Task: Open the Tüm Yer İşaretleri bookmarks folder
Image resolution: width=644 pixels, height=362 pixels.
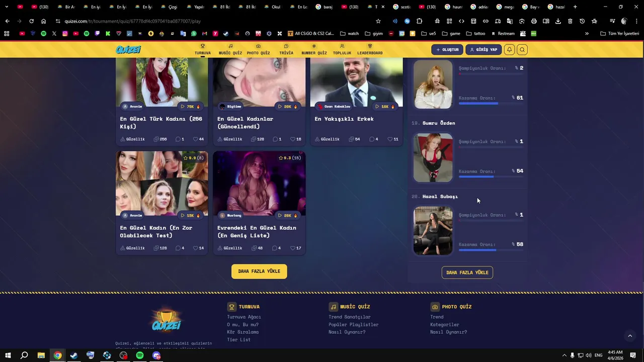Action: (x=619, y=34)
